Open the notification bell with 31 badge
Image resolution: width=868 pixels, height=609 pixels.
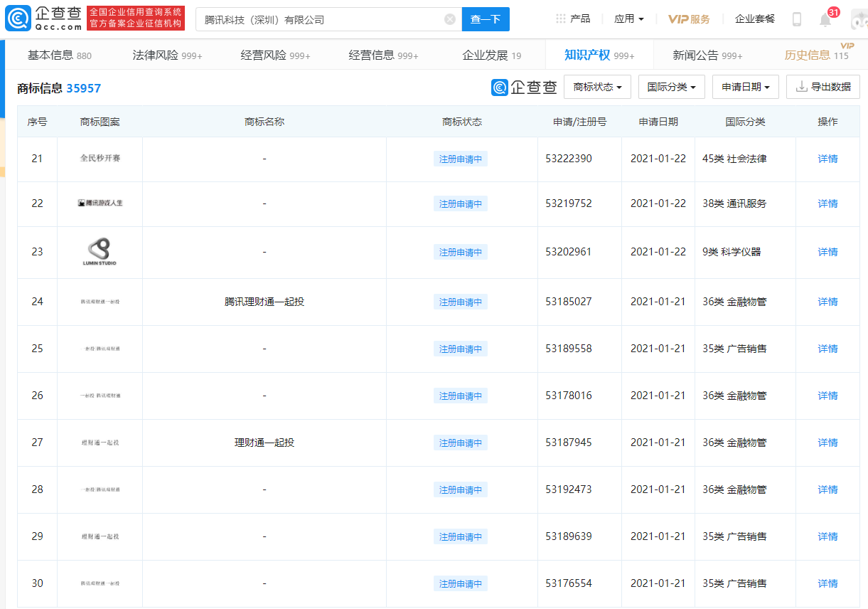[x=824, y=19]
